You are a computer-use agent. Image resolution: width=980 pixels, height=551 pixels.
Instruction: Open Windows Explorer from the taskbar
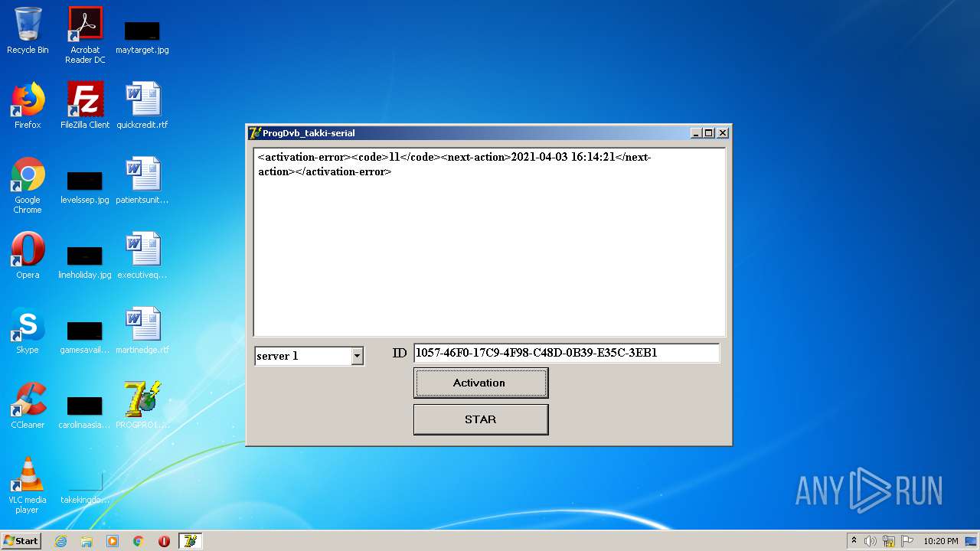tap(87, 541)
